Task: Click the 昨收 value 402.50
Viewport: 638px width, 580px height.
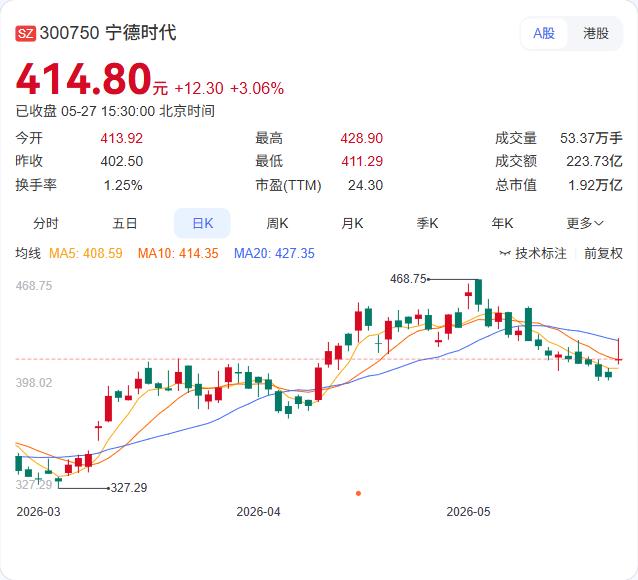Action: [122, 161]
